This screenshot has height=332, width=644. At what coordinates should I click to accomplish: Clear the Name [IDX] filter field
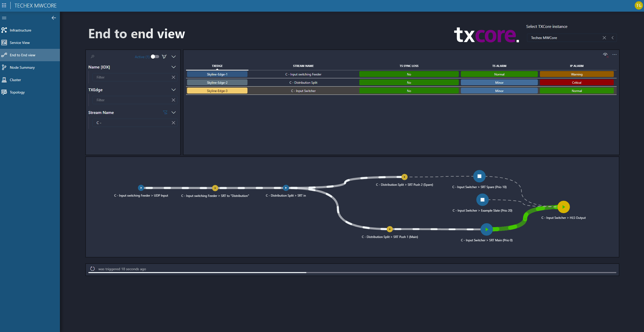tap(173, 77)
